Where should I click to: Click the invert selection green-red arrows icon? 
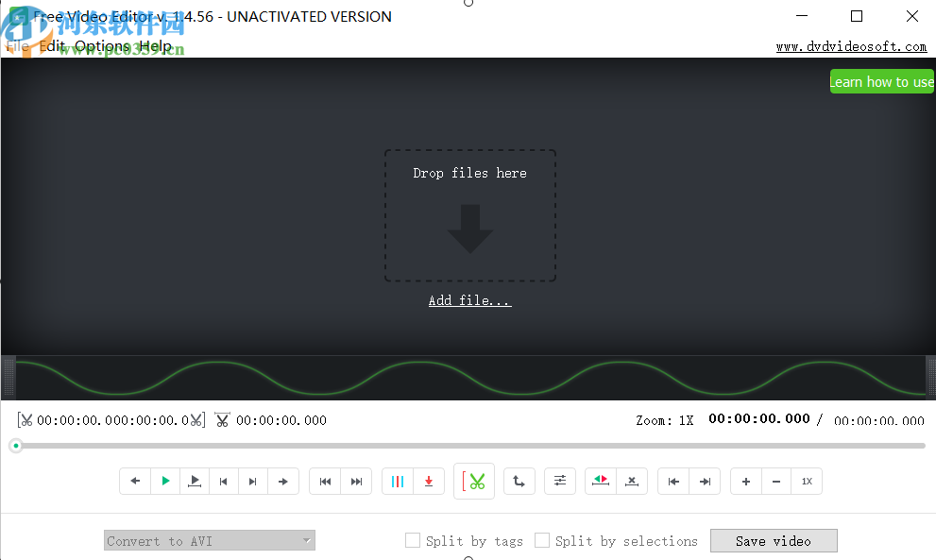[601, 482]
